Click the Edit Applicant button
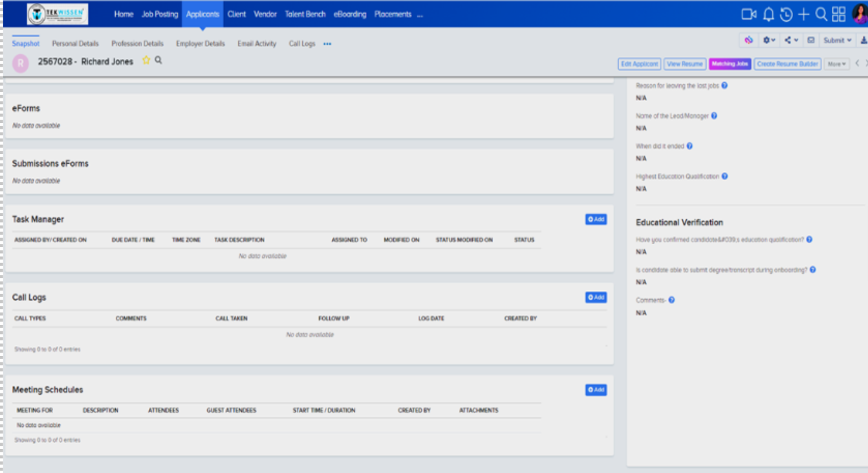Viewport: 868px width, 473px height. pos(639,64)
